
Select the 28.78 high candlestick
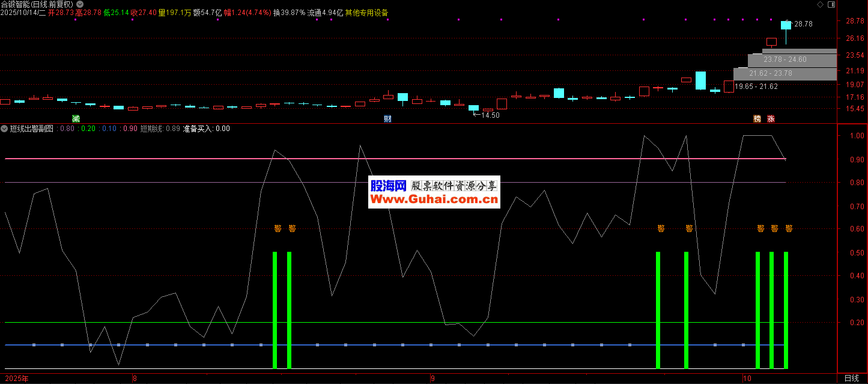tap(786, 25)
